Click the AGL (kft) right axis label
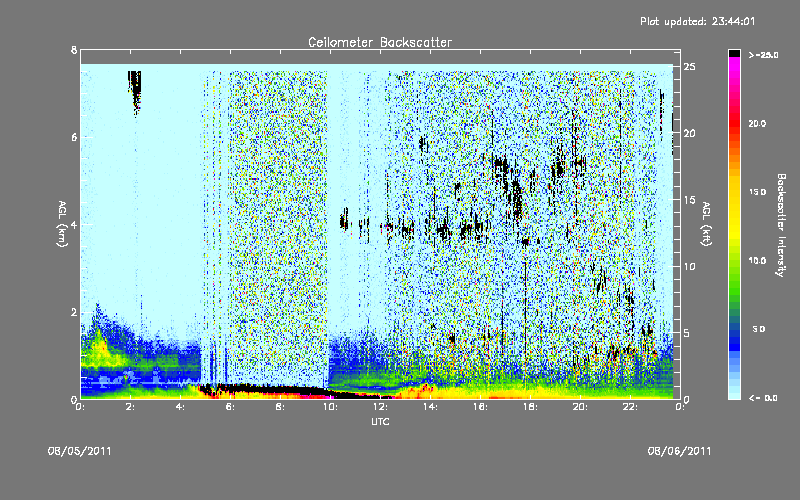Screen dimensions: 800x500 tap(706, 224)
